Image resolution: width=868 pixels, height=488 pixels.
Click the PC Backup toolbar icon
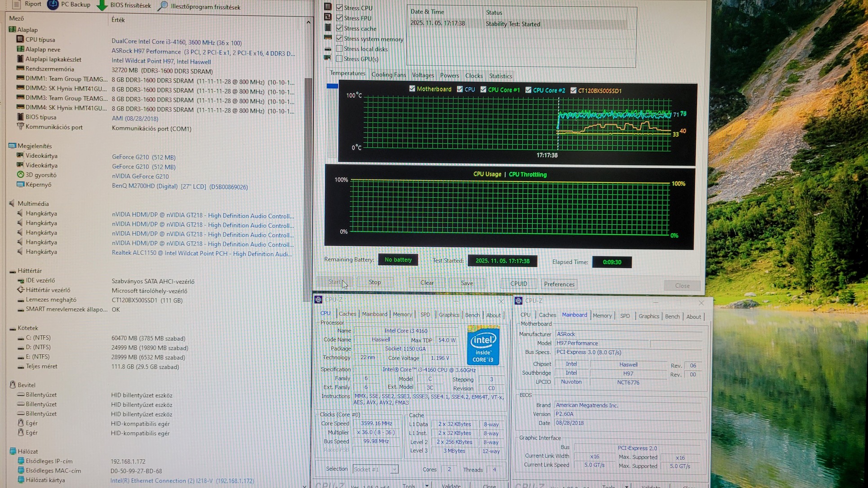pyautogui.click(x=53, y=5)
